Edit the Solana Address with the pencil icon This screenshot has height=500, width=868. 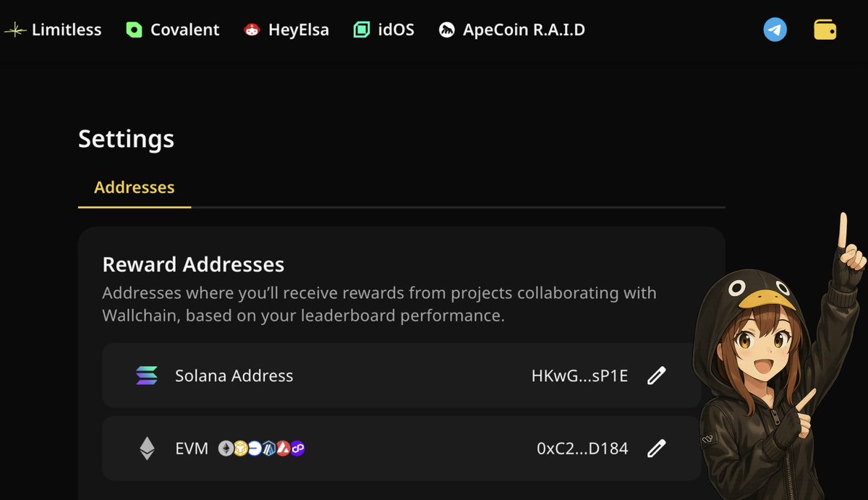pos(656,375)
